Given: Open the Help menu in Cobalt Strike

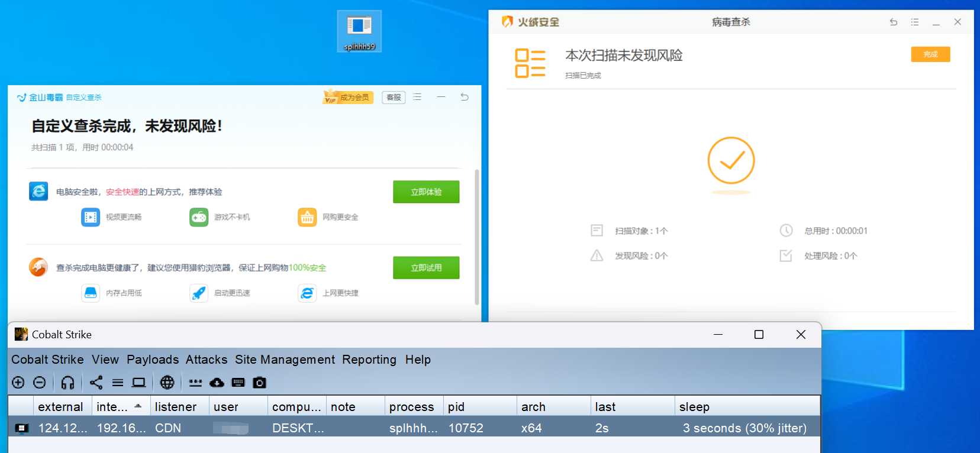Looking at the screenshot, I should [418, 360].
